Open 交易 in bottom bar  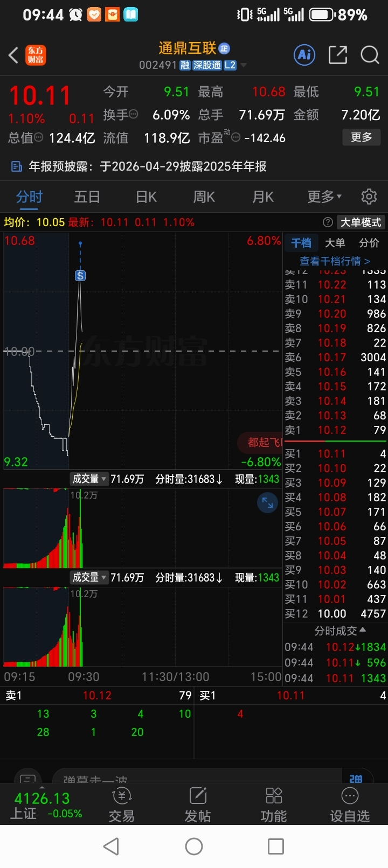pos(121,806)
